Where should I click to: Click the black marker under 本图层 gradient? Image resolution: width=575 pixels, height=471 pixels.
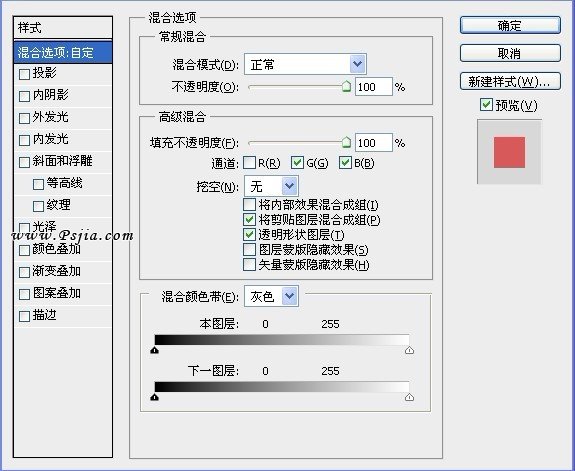[x=154, y=350]
